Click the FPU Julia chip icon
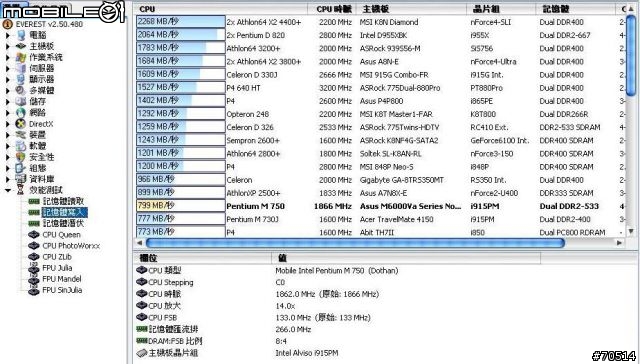 tap(34, 268)
